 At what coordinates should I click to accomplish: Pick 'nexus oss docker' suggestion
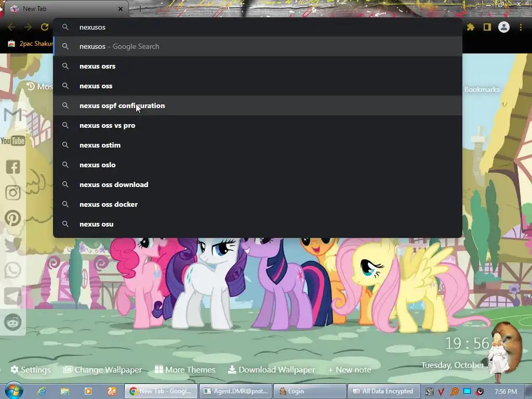(258, 204)
